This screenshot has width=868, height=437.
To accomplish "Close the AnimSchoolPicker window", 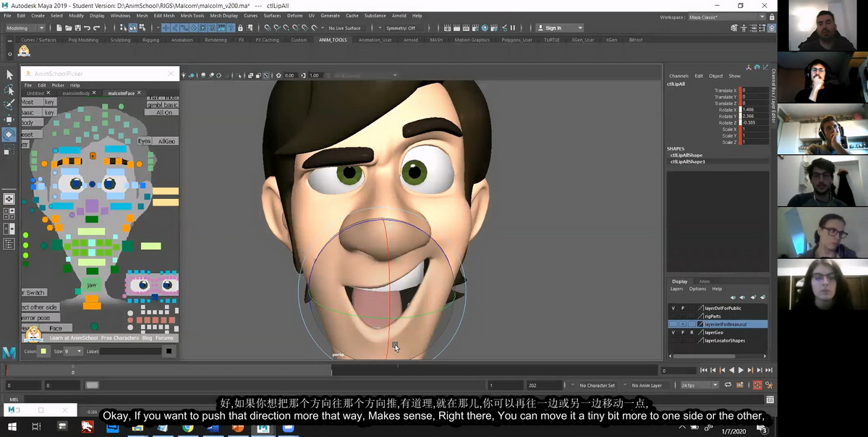I will (x=171, y=73).
